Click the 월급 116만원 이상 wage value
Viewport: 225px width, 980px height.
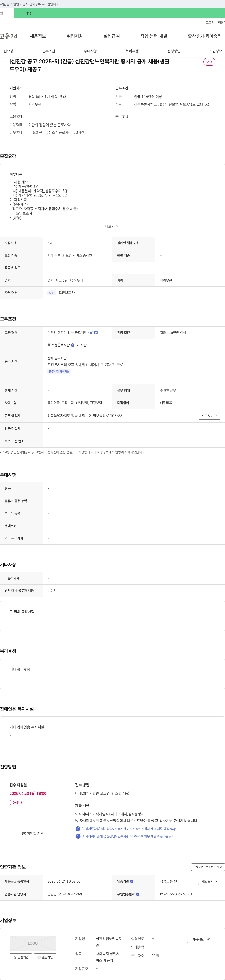coord(173,332)
